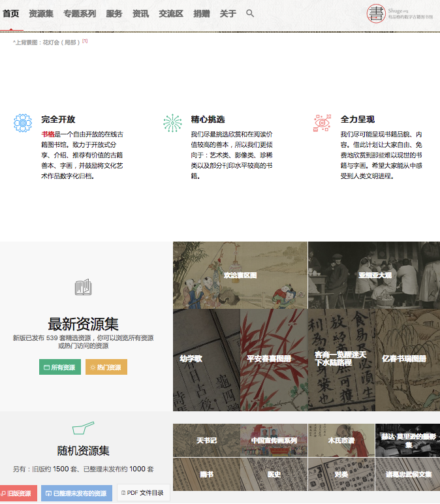Screen dimensions: 440x504
Task: Open the 医史 thumbnail
Action: pyautogui.click(x=274, y=474)
